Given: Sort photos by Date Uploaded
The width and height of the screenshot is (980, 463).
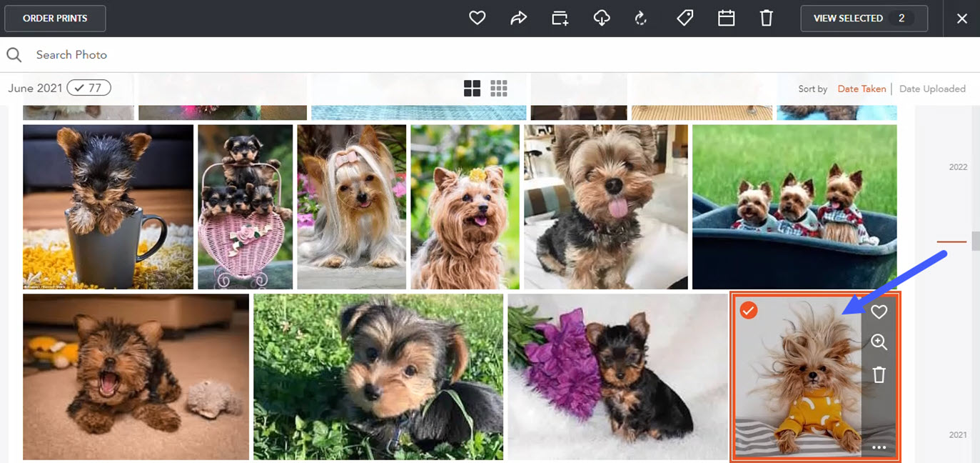Looking at the screenshot, I should (932, 89).
